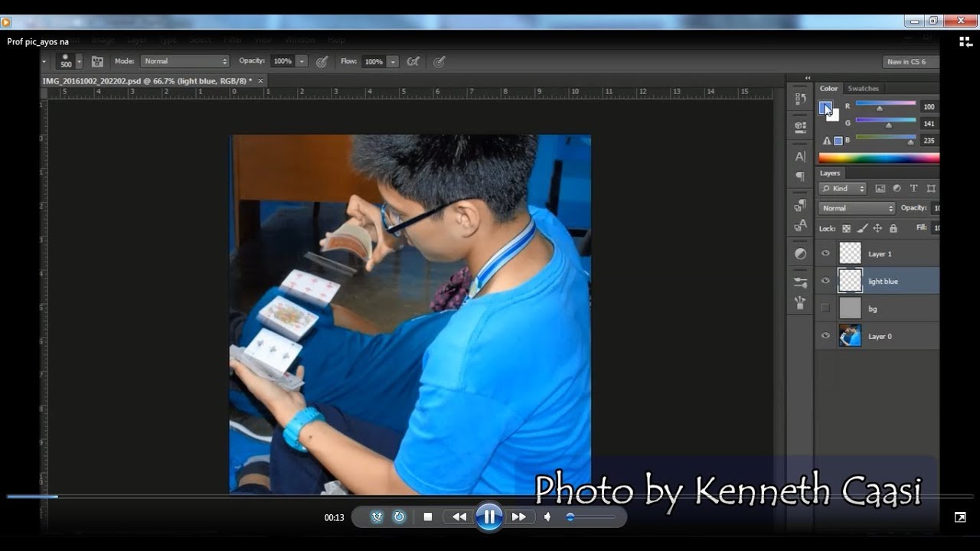Select the light blue layer thumbnail

point(851,281)
